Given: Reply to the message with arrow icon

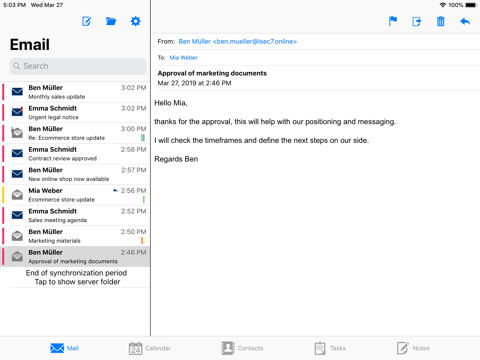Looking at the screenshot, I should pyautogui.click(x=465, y=22).
